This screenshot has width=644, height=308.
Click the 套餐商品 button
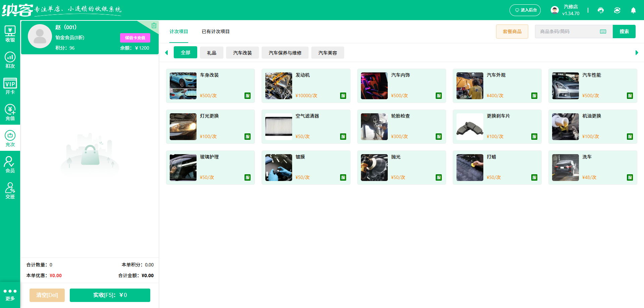point(512,32)
